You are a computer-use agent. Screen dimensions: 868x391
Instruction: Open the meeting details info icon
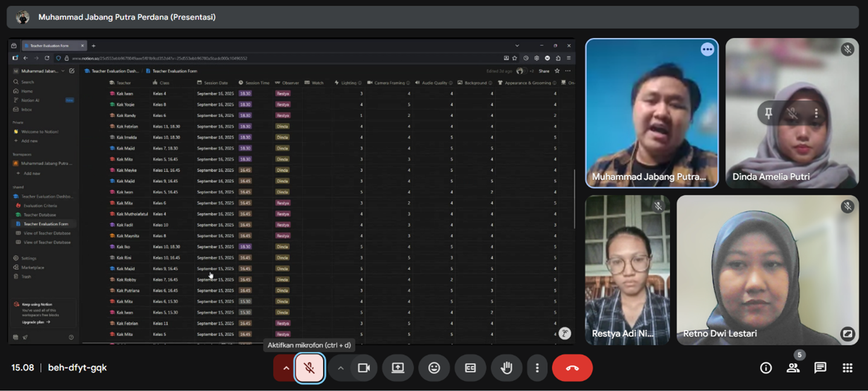point(766,368)
